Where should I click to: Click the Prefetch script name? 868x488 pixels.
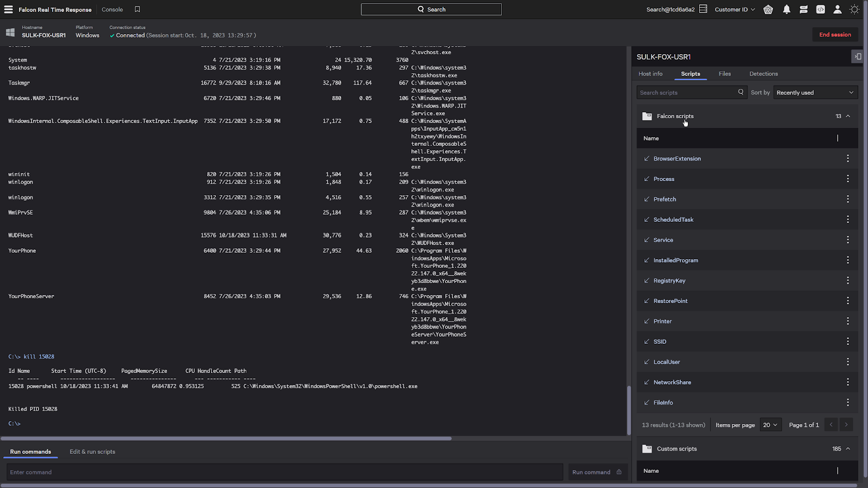point(665,199)
